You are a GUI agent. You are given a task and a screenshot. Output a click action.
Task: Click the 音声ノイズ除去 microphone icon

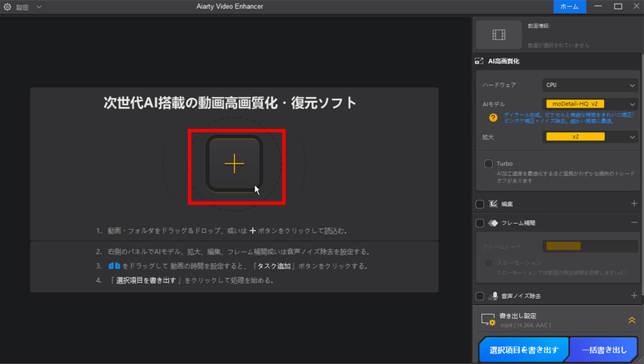pyautogui.click(x=494, y=296)
